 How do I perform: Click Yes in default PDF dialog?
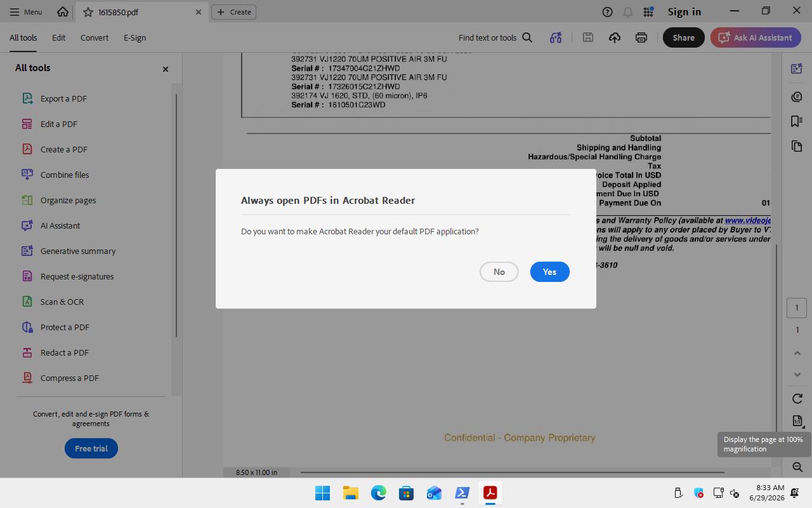549,272
